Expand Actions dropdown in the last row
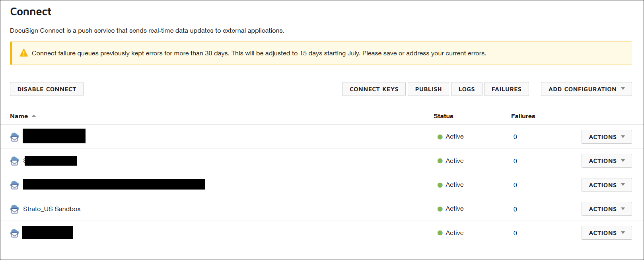 coord(606,233)
